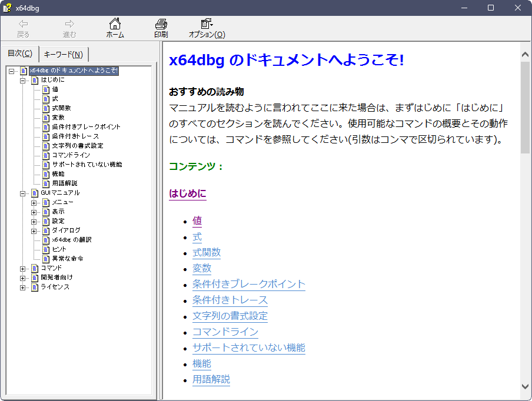Follow the 用語解説 hyperlink in content

click(211, 379)
